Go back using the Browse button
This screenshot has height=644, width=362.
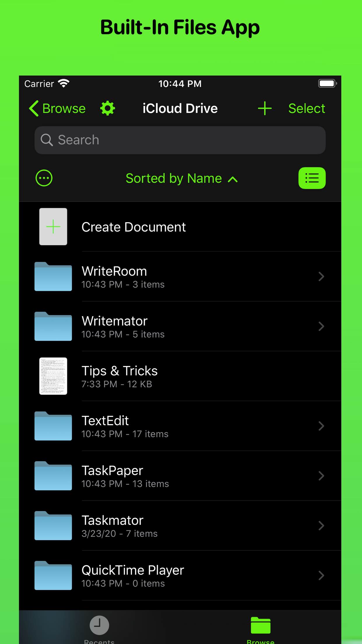[57, 108]
